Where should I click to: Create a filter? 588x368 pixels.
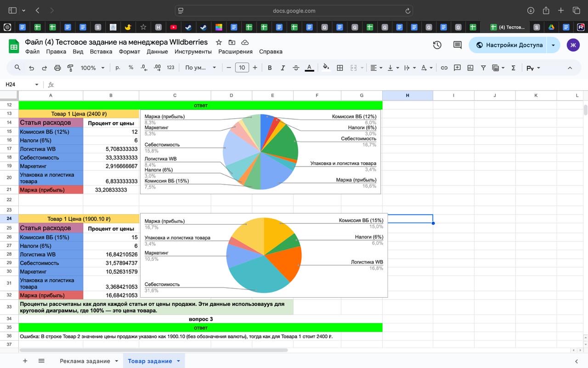[x=483, y=68]
